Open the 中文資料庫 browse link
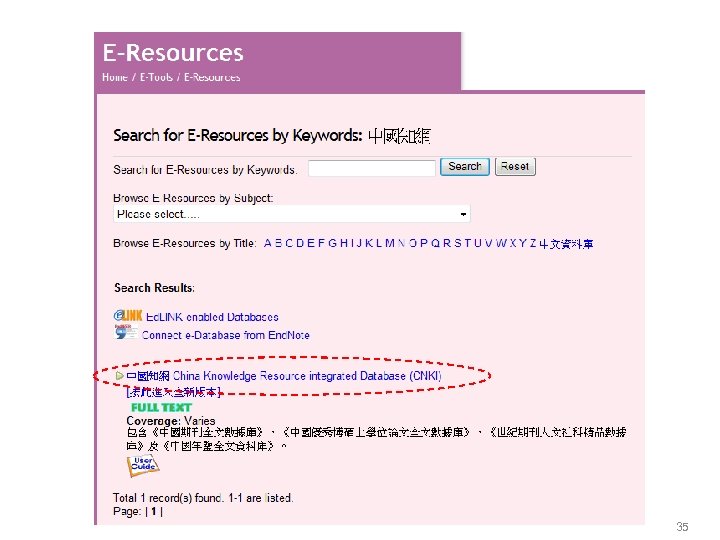The height and width of the screenshot is (540, 720). (566, 244)
